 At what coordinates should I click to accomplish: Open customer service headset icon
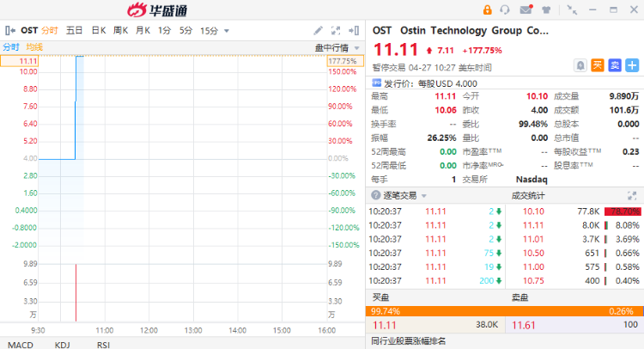tap(505, 10)
